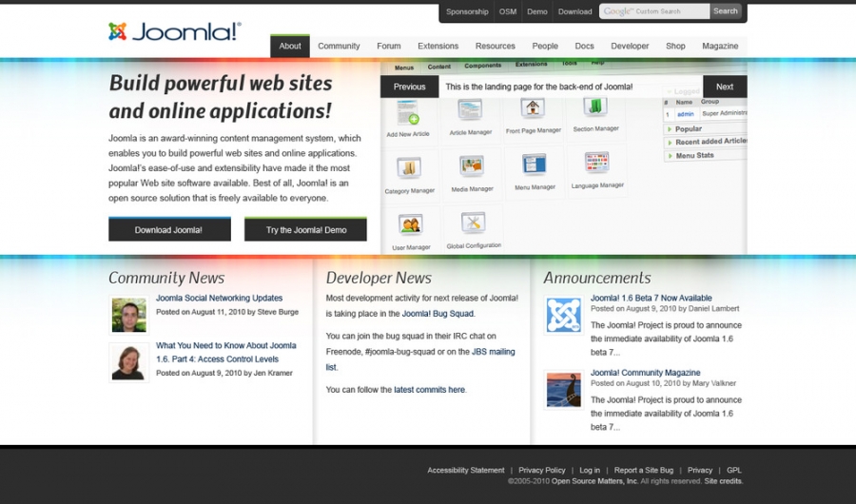This screenshot has height=504, width=856.
Task: Click the Search button
Action: click(x=726, y=11)
